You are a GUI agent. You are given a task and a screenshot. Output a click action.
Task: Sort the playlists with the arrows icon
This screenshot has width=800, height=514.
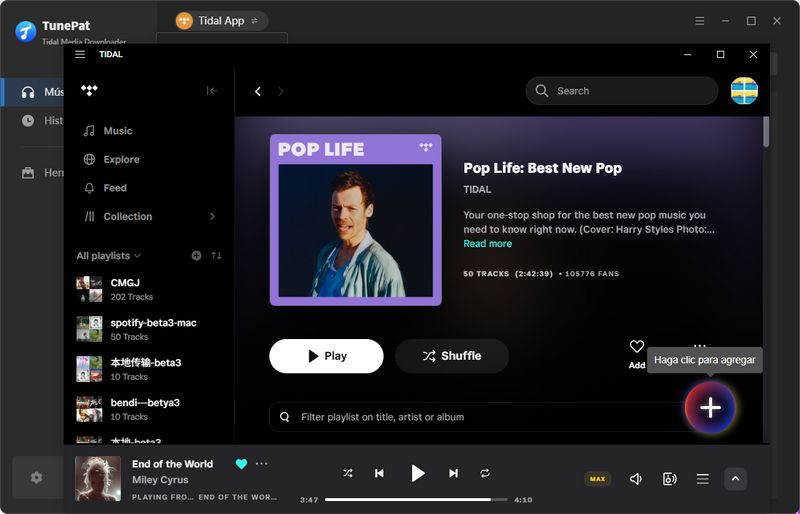coord(216,255)
